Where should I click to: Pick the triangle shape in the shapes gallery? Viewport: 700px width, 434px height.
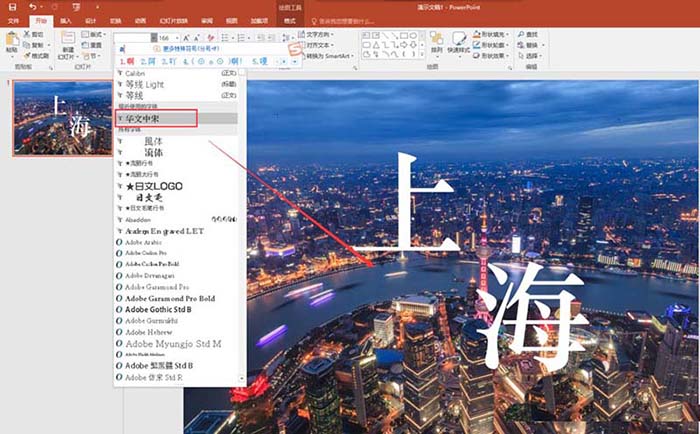pyautogui.click(x=376, y=45)
